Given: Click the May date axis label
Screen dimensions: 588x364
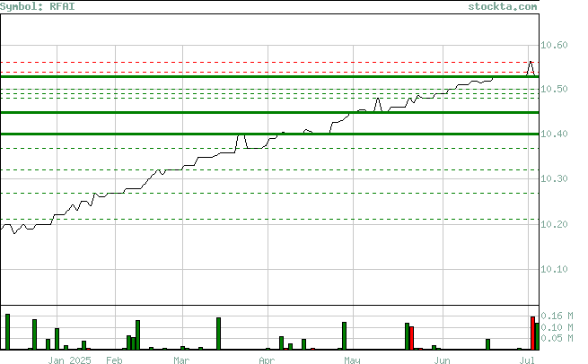Looking at the screenshot, I should click(352, 360).
